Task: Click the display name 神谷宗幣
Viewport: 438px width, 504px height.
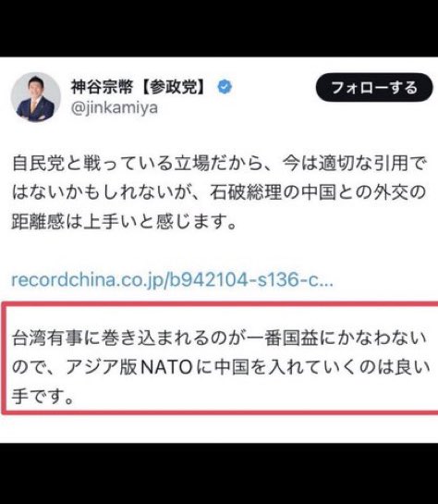Action: pyautogui.click(x=102, y=87)
